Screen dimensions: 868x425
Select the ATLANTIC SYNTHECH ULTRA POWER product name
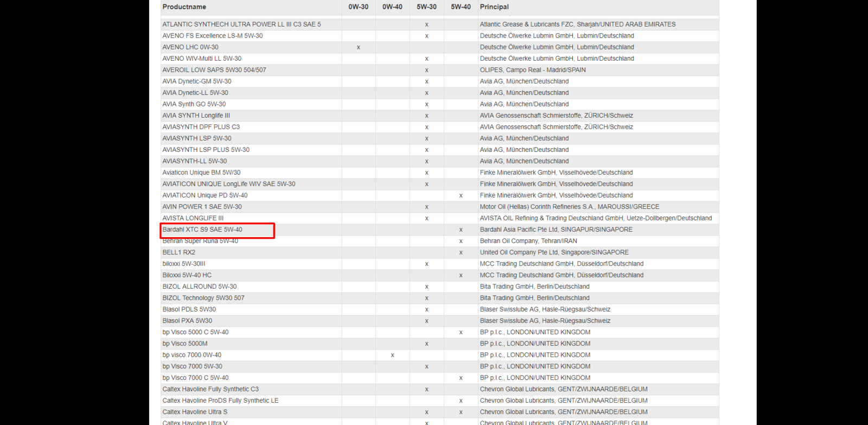click(241, 24)
